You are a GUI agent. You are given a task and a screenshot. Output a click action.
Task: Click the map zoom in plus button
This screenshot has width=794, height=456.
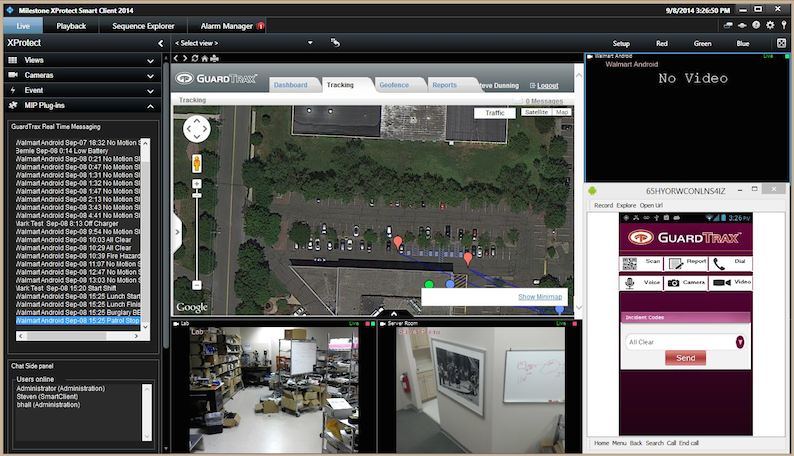(x=196, y=184)
